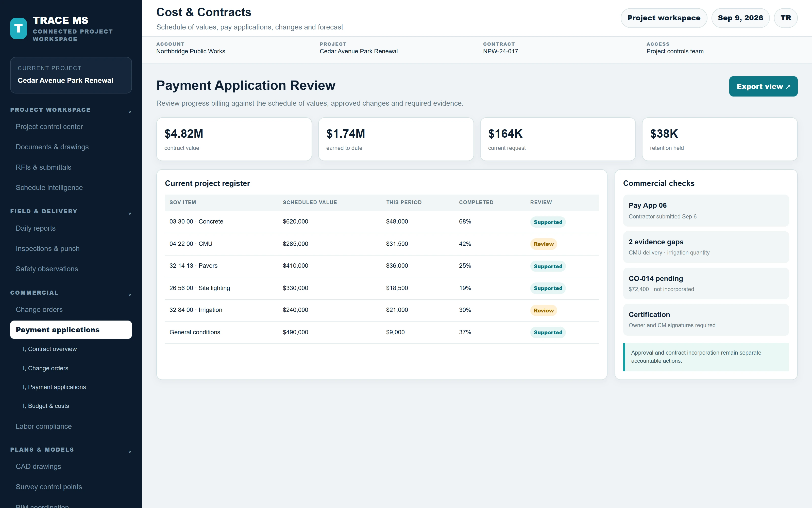Open the 2 evidence gaps card
The image size is (812, 508).
[x=706, y=247]
